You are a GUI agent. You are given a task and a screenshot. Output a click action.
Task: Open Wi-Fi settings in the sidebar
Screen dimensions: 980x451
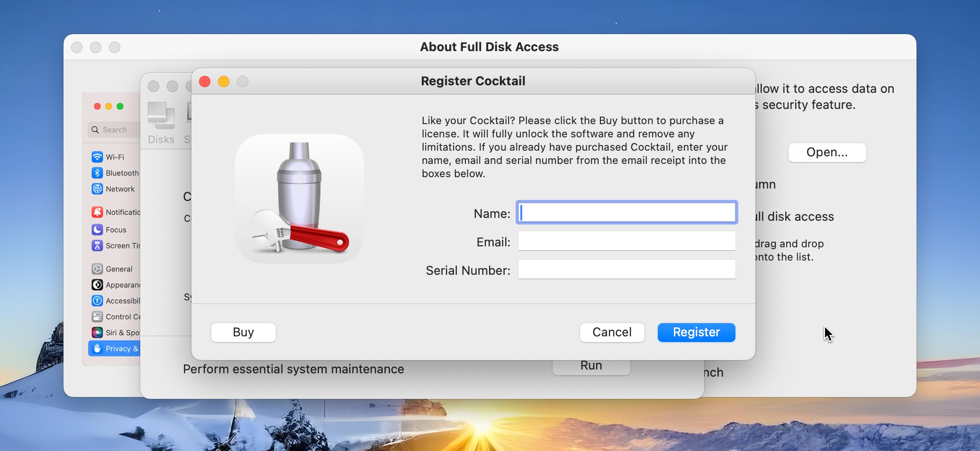[114, 157]
